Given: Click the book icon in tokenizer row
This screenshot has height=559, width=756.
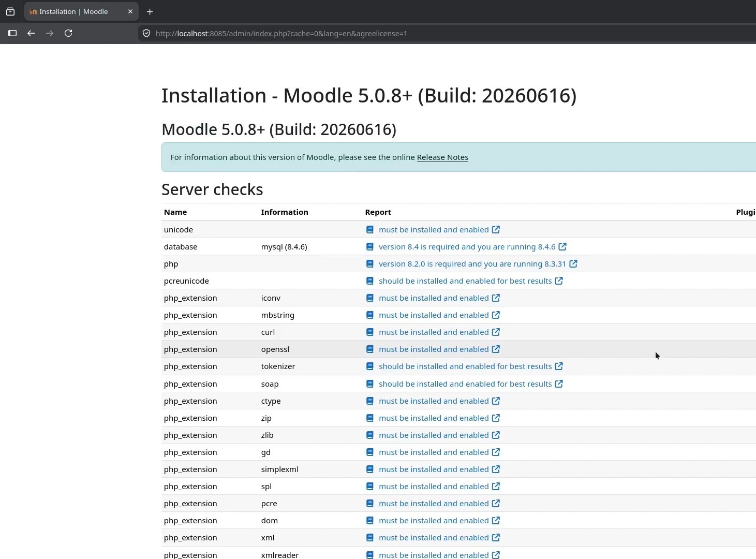Looking at the screenshot, I should pos(370,366).
